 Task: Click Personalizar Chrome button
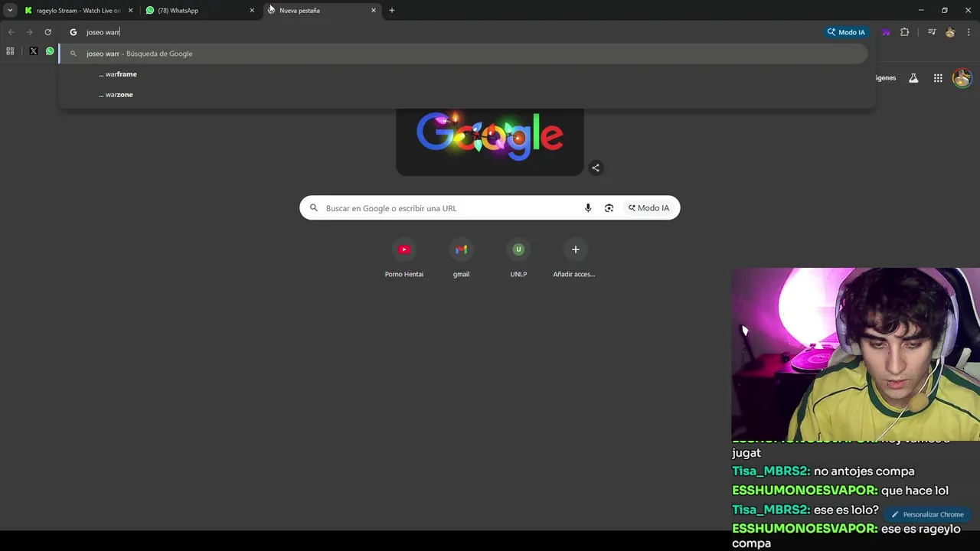927,514
